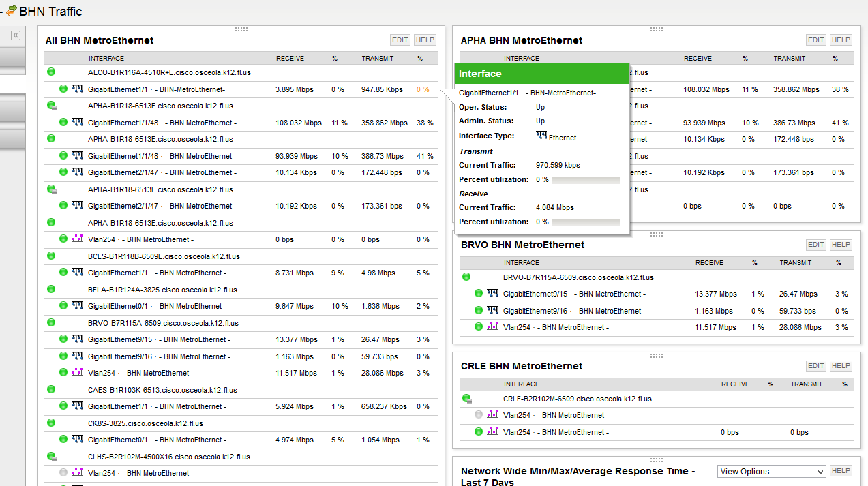The image size is (868, 486).
Task: Click Ethernet icon for GigabitEthernet0/1 under BELA
Action: tap(77, 306)
